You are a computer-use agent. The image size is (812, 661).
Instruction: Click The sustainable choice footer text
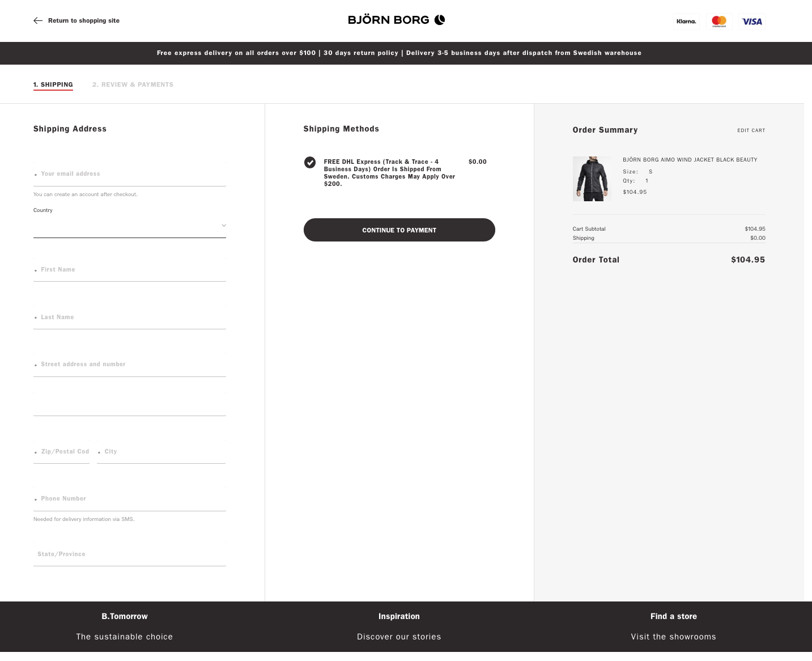[125, 637]
